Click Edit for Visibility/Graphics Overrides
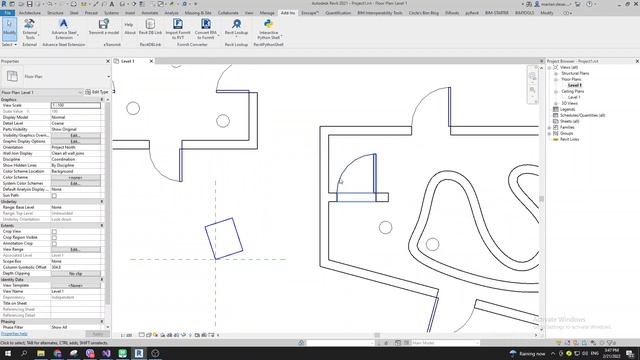Screen dimensions: 640x360 click(76, 135)
